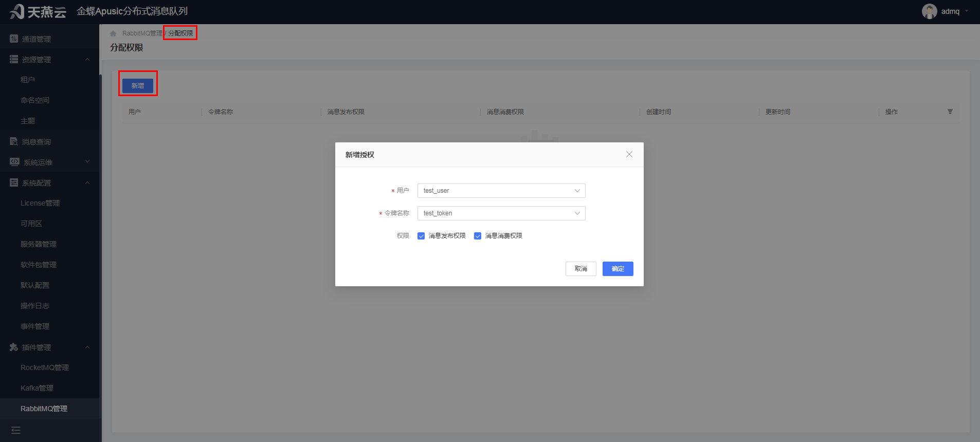Click the admq user avatar
Screen dimensions: 980x442
click(x=929, y=11)
